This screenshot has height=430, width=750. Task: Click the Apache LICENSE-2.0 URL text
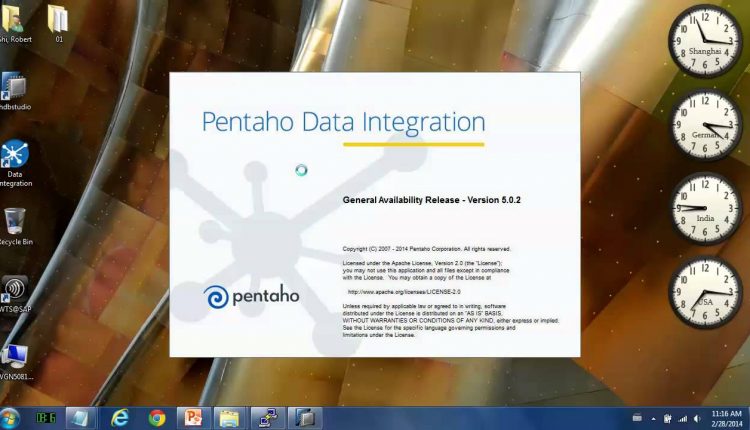[x=404, y=292]
